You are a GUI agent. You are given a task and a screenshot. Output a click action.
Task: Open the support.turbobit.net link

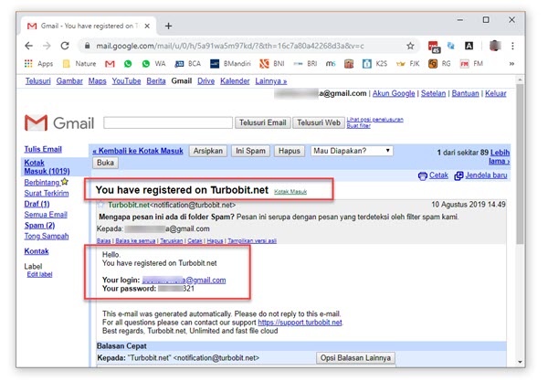point(300,323)
